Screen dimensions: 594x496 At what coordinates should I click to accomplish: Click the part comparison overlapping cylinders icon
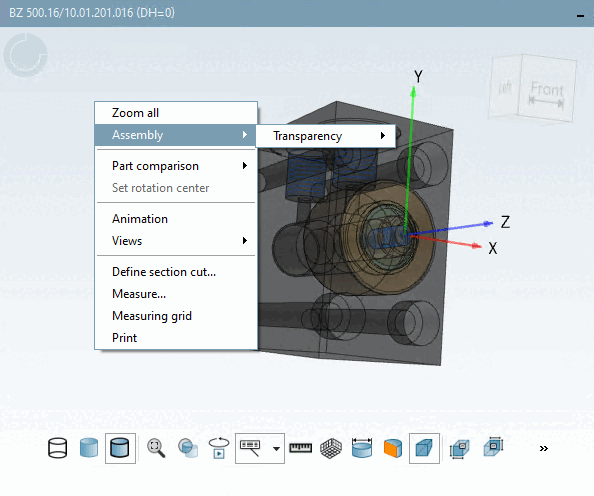coord(188,448)
